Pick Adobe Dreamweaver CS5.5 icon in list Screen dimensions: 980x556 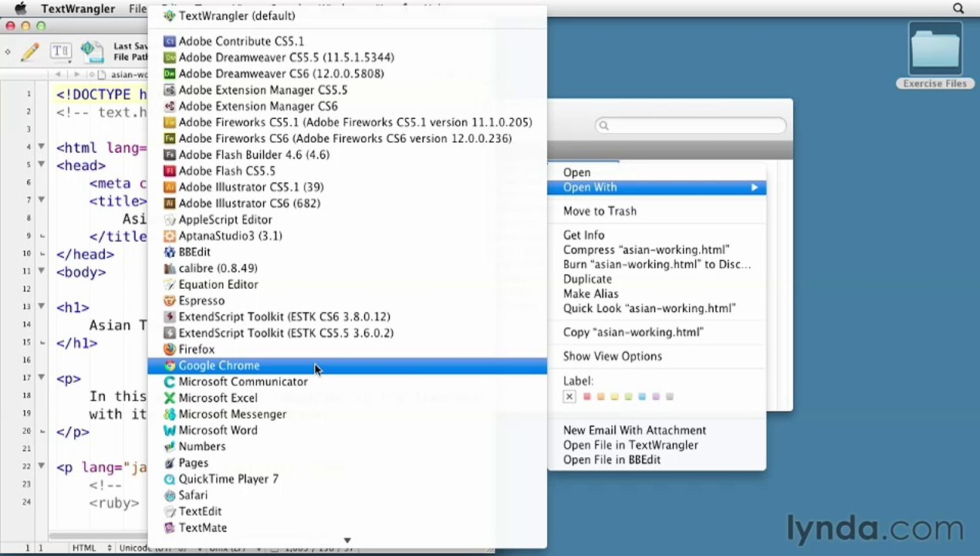point(170,57)
